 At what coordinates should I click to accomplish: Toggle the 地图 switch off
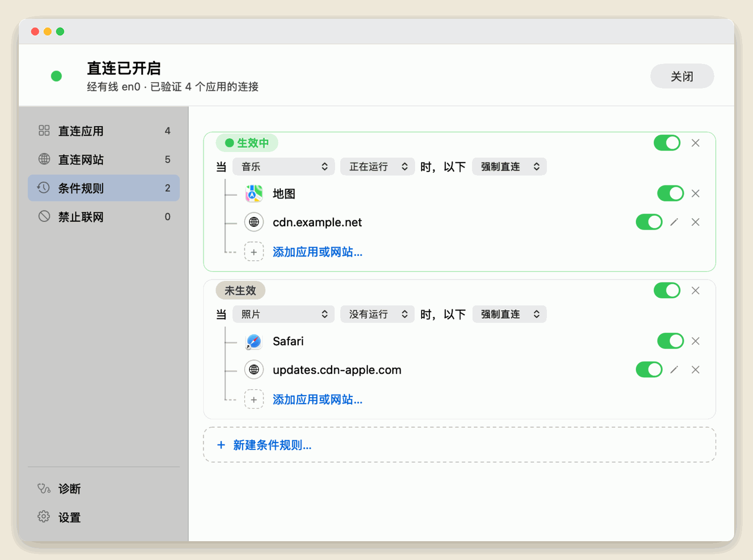pos(670,193)
